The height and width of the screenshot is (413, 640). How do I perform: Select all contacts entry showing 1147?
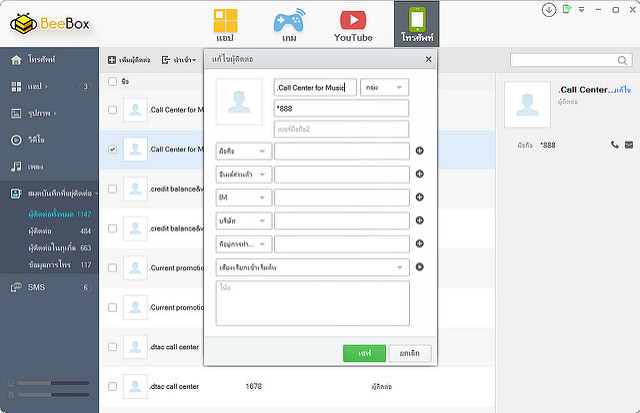60,214
